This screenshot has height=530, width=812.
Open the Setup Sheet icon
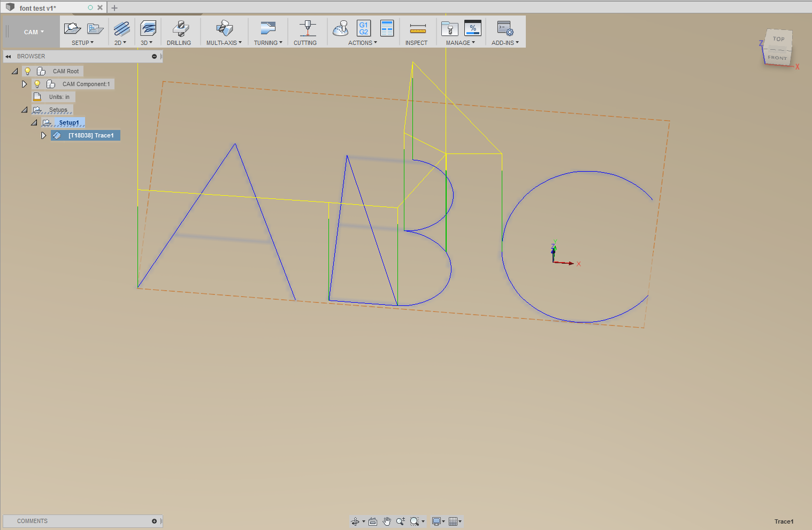387,28
